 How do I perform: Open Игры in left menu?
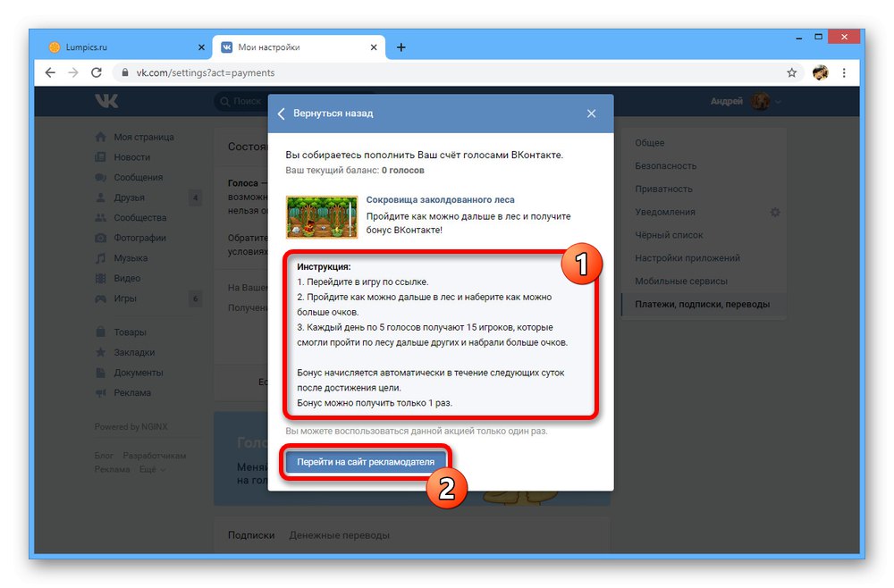[x=125, y=298]
